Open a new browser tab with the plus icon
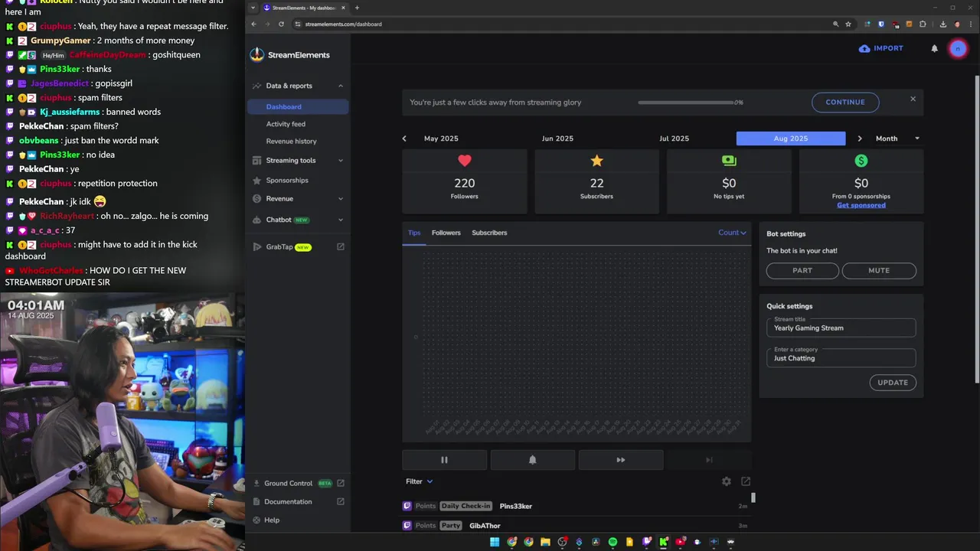This screenshot has width=980, height=551. [x=357, y=8]
